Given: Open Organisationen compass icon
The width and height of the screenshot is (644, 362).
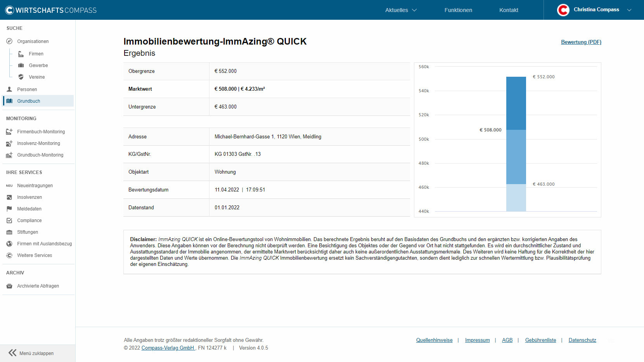Looking at the screenshot, I should (x=9, y=41).
